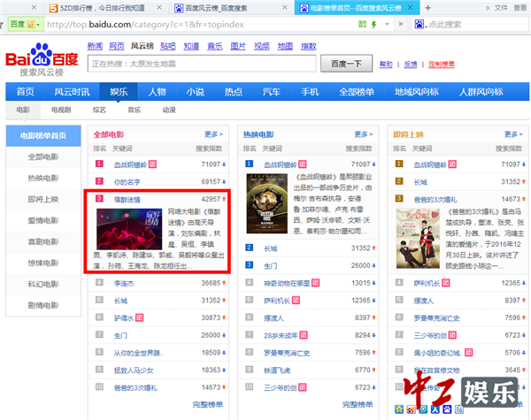This screenshot has height=420, width=531.
Task: Open 完整榜单 link under 全部电影
Action: (207, 405)
